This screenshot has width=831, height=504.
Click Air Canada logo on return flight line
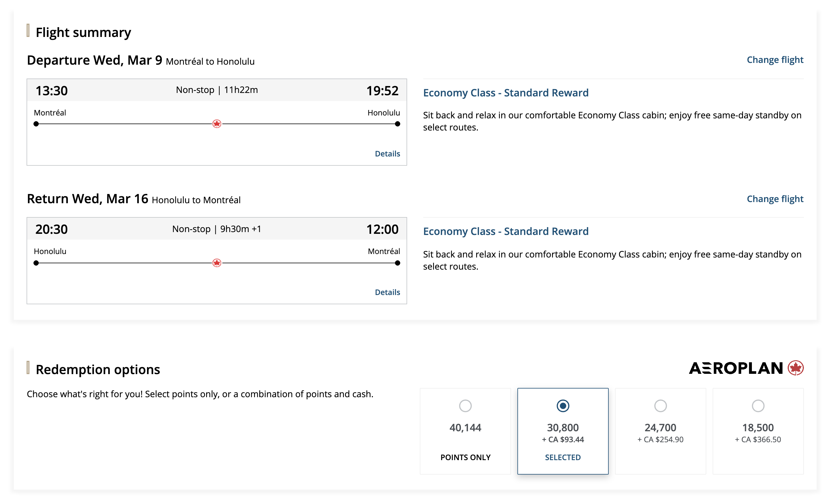click(x=217, y=263)
